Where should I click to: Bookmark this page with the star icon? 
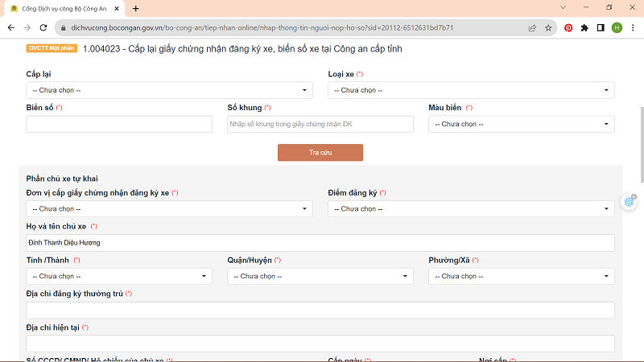pos(548,27)
